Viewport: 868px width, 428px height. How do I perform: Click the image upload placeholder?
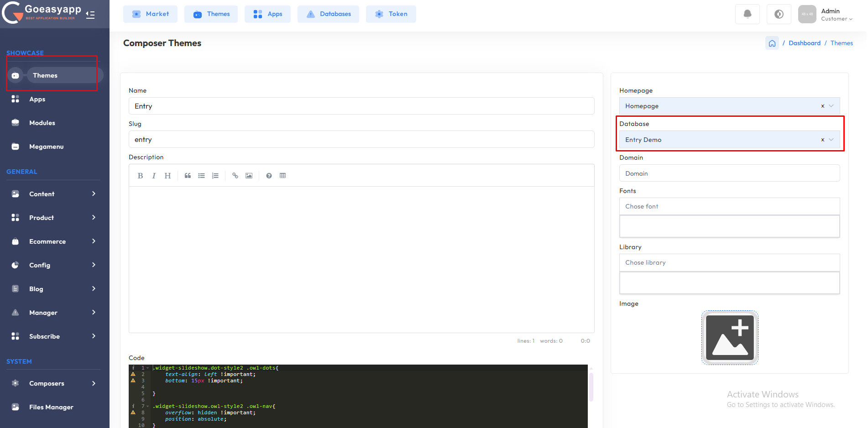click(729, 338)
